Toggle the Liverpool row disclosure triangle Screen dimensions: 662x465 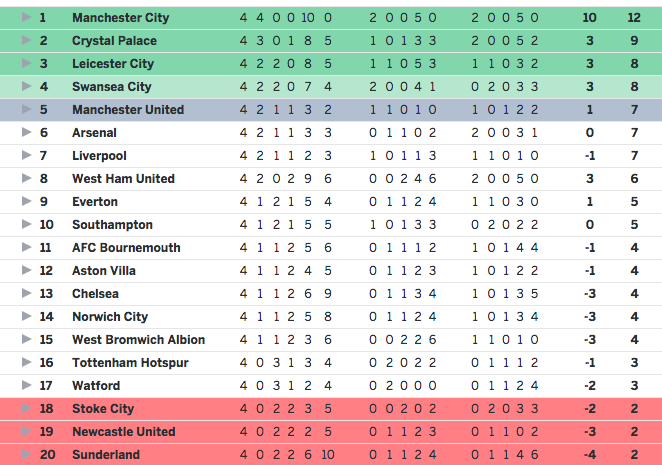26,156
